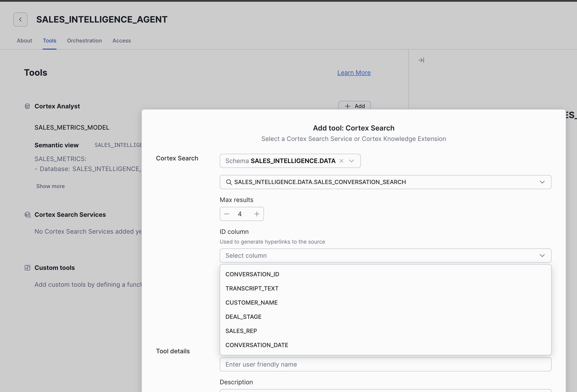577x392 pixels.
Task: Open the Access tab
Action: click(122, 41)
